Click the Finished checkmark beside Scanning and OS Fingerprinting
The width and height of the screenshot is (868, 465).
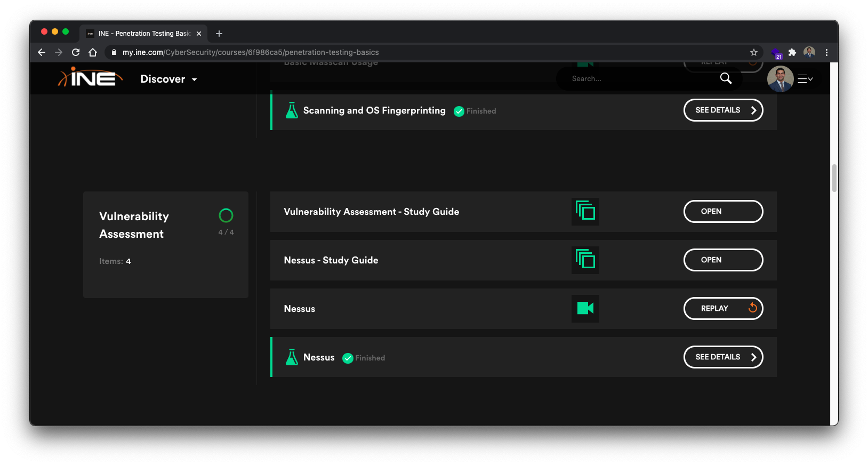pyautogui.click(x=459, y=111)
